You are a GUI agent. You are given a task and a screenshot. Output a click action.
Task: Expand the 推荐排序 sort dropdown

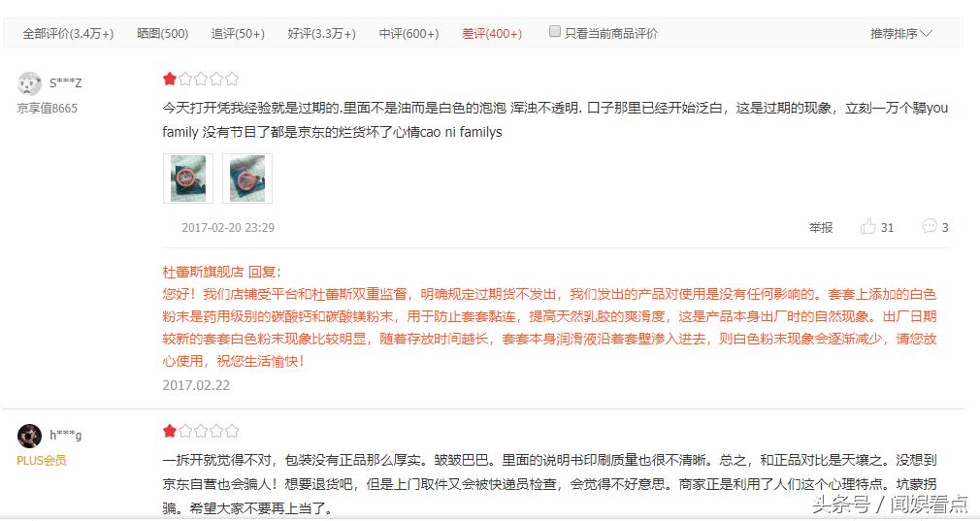(901, 33)
